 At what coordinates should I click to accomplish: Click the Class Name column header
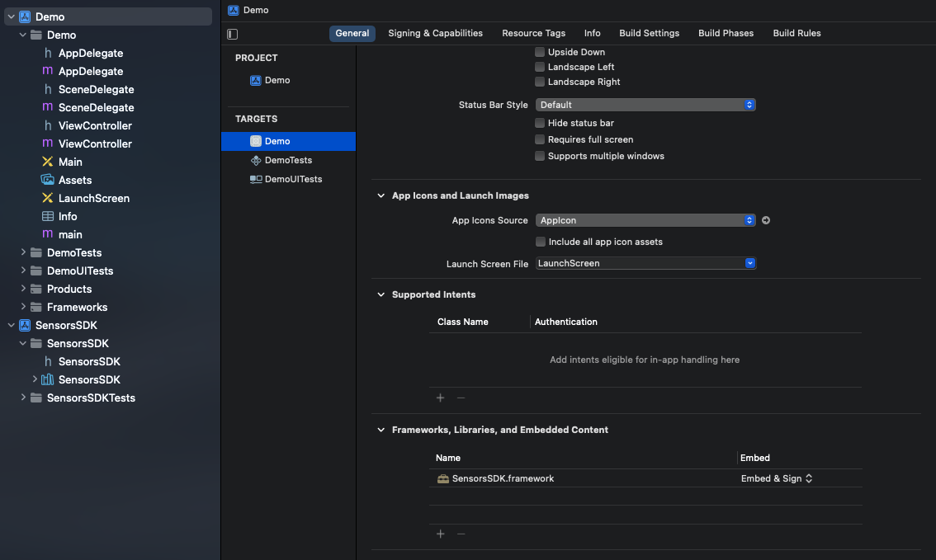(462, 322)
